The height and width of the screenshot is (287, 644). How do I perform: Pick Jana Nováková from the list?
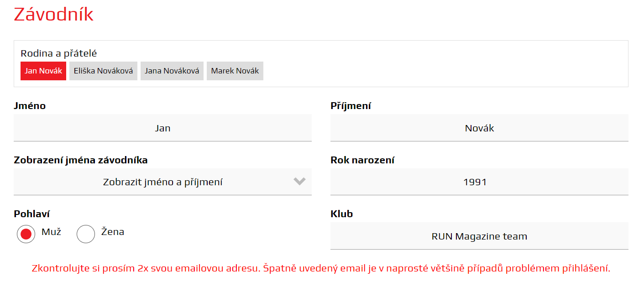pos(172,71)
